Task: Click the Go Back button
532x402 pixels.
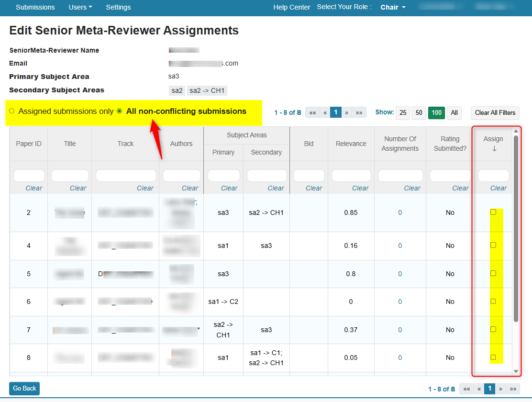Action: (x=24, y=388)
